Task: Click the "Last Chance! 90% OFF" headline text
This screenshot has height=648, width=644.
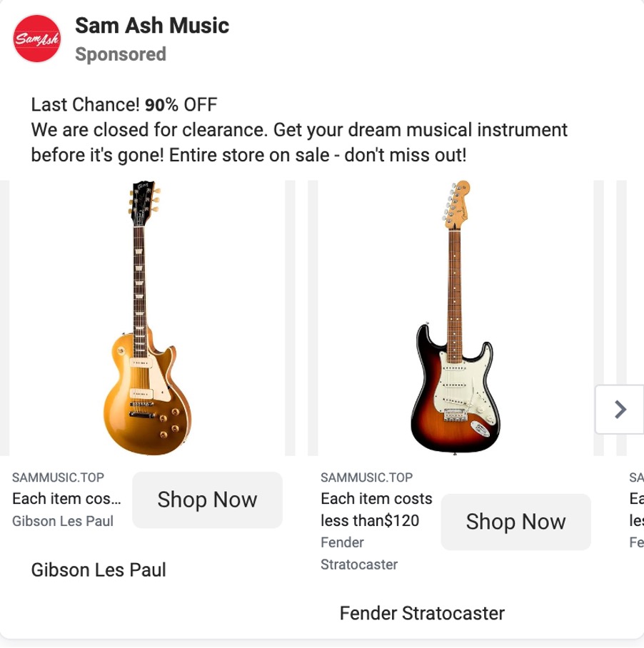Action: pos(124,106)
